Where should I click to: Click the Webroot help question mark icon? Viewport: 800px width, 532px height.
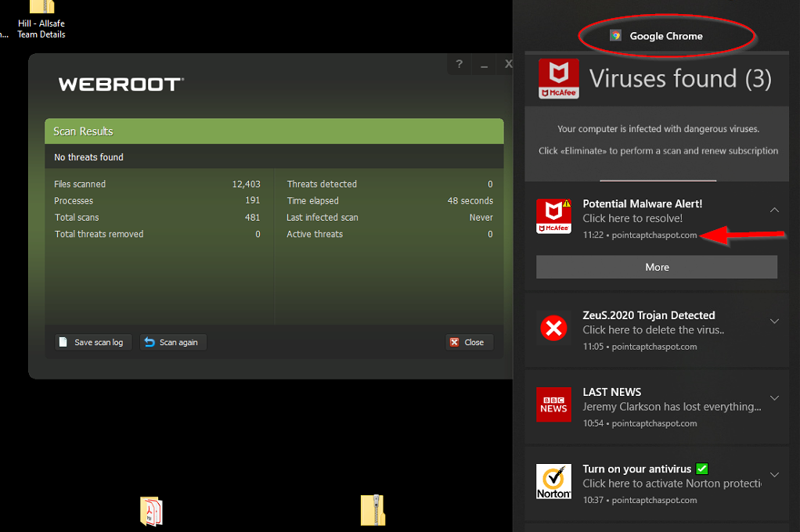coord(459,64)
